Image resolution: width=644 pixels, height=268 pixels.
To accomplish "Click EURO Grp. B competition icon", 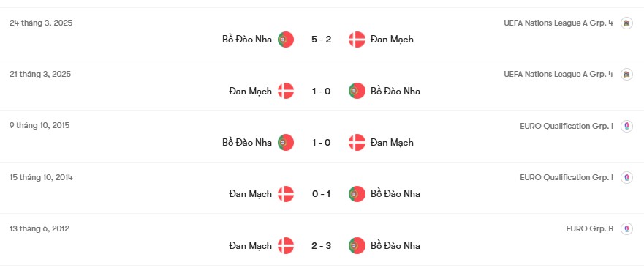I will click(626, 229).
